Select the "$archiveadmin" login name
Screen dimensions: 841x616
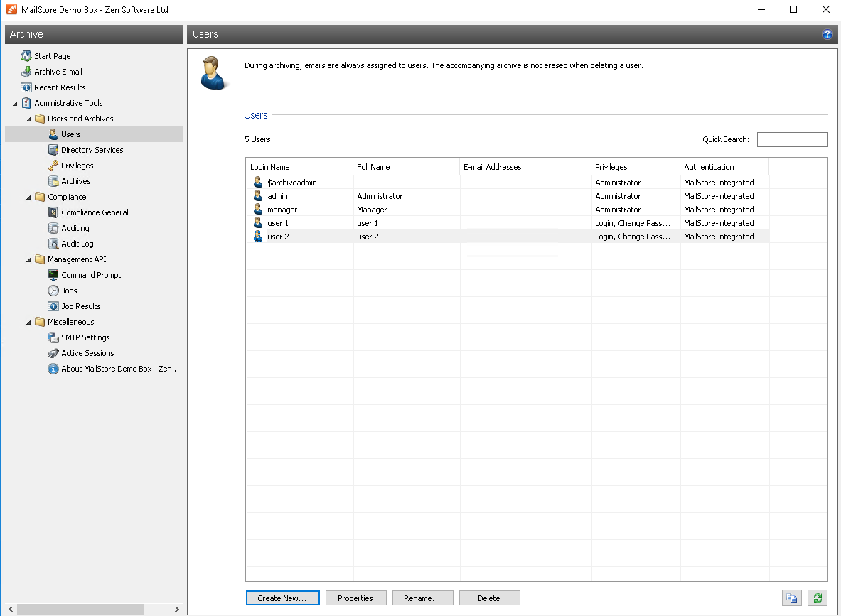pyautogui.click(x=291, y=183)
